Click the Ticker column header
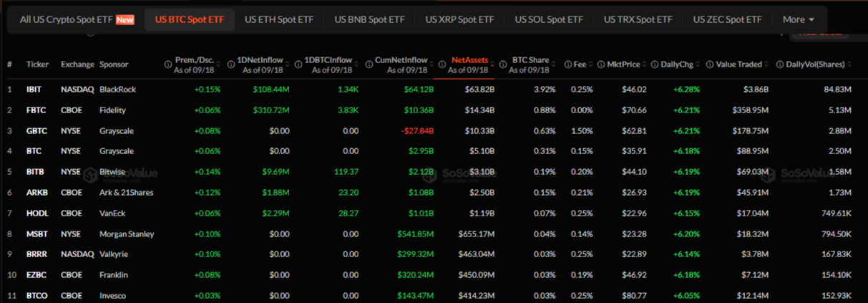 coord(38,64)
